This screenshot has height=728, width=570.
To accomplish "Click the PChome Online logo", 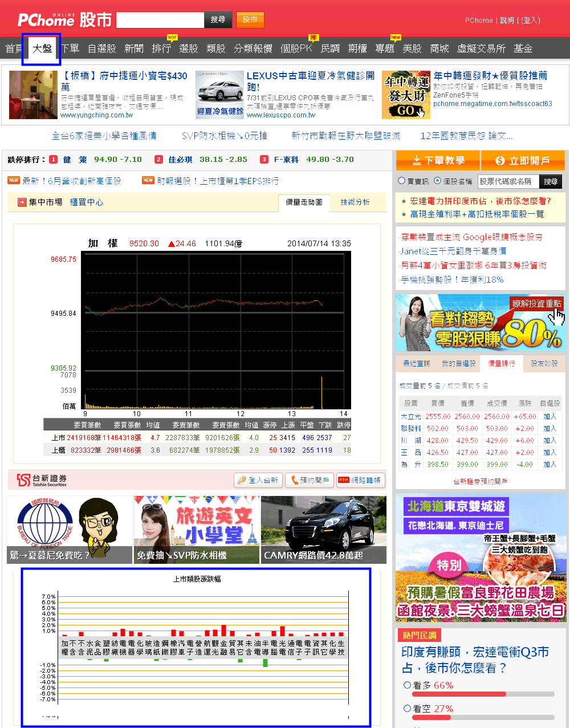I will point(46,20).
